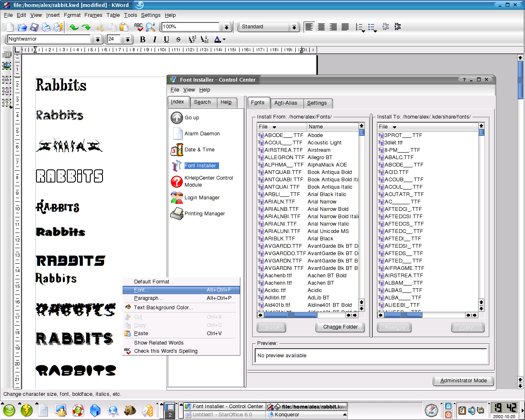Open the Standard style dropdown

tap(294, 27)
